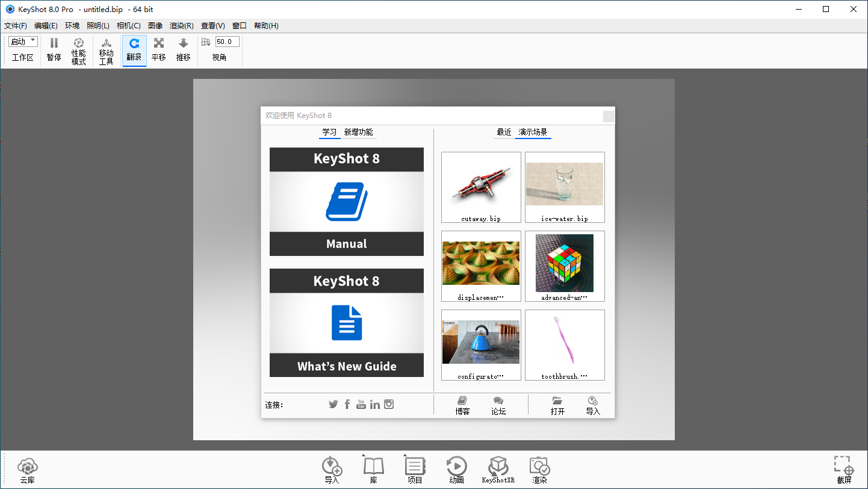The width and height of the screenshot is (868, 489).
Task: Open the 相机(C) menu
Action: click(129, 25)
